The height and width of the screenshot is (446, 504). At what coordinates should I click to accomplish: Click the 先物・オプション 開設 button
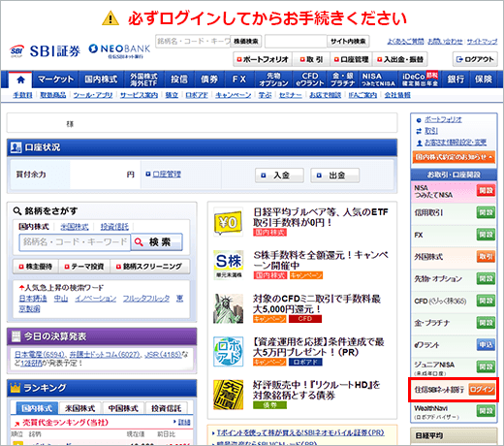[486, 278]
